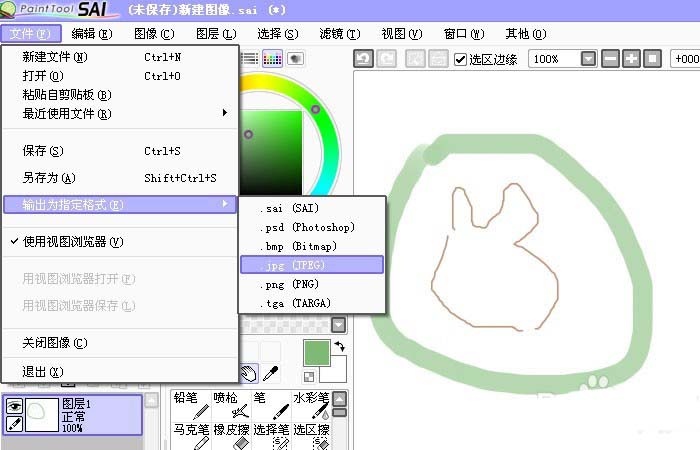This screenshot has height=450, width=700.
Task: Select the 铅笔 pencil tool
Action: pos(191,405)
